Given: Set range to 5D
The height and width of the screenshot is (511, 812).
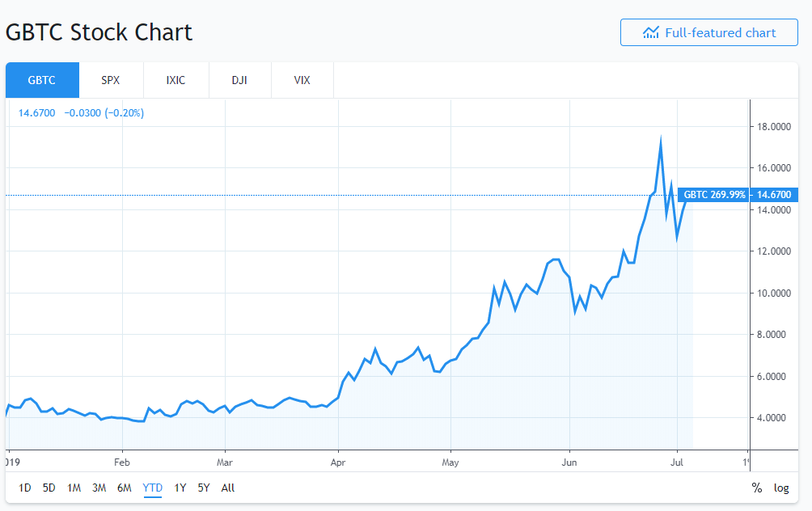Looking at the screenshot, I should point(49,488).
